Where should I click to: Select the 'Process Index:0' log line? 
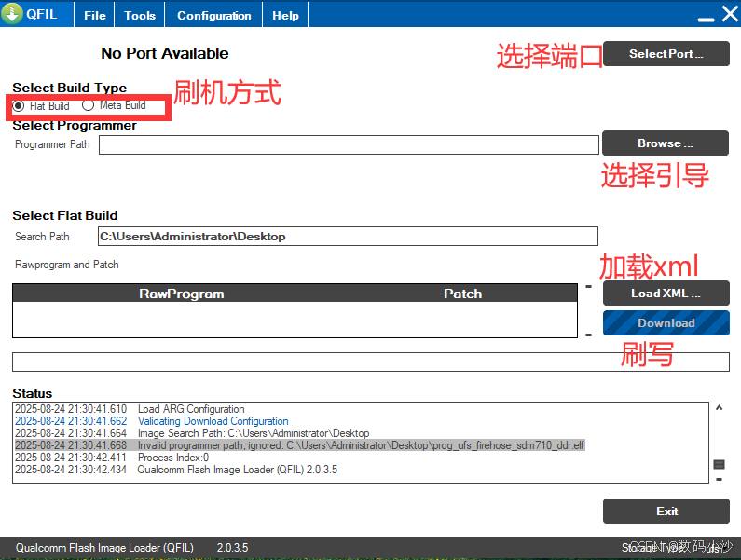(112, 458)
